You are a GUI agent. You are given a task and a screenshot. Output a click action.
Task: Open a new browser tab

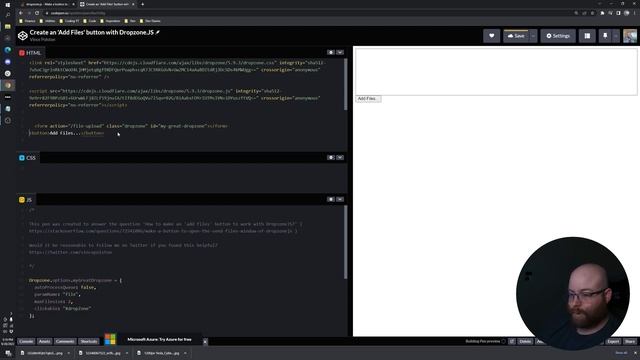[x=142, y=4]
